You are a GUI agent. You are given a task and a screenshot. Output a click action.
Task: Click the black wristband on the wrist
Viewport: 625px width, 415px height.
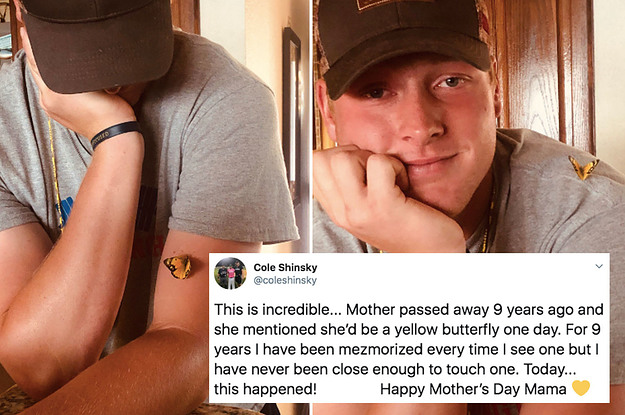tap(116, 134)
